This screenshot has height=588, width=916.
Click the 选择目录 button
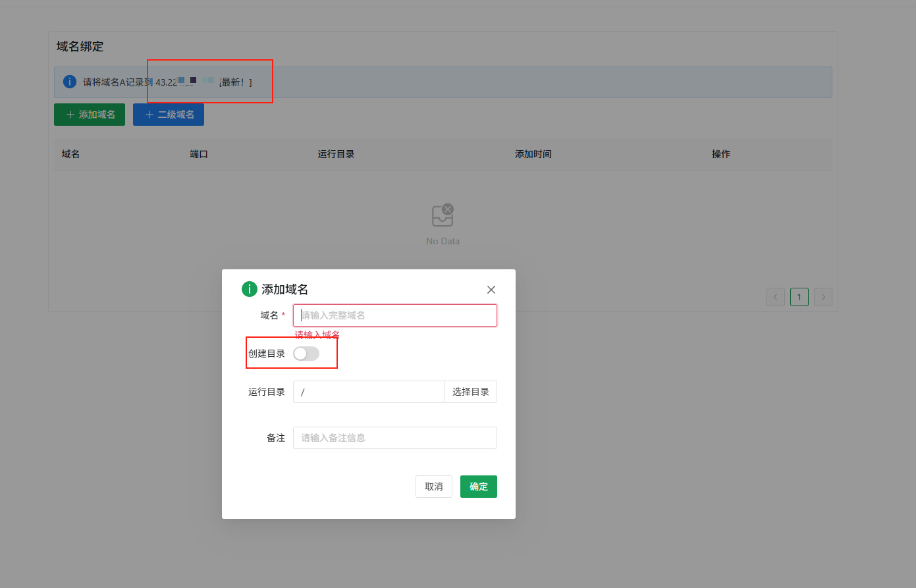pos(471,392)
